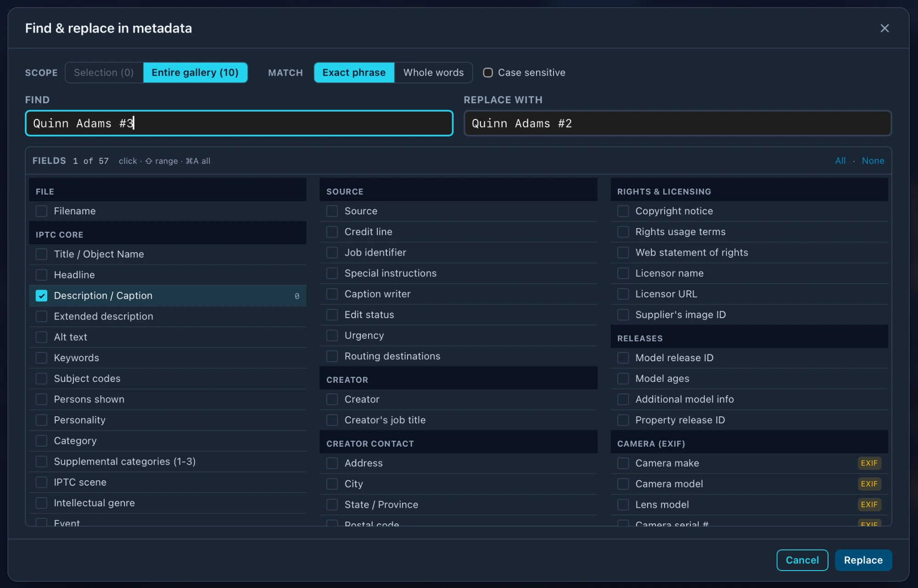This screenshot has width=918, height=588.
Task: Check the Credit line field
Action: click(332, 232)
